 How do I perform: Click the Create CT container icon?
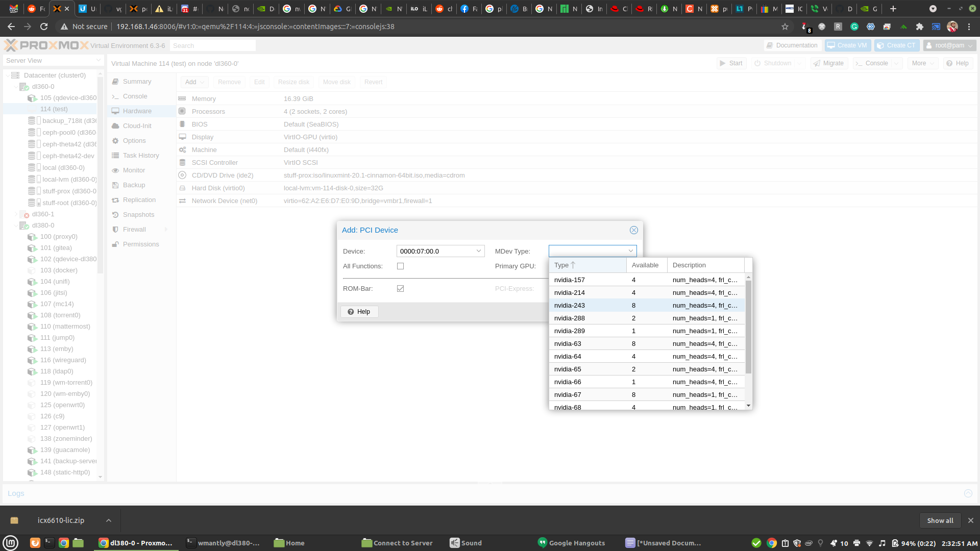click(x=880, y=45)
